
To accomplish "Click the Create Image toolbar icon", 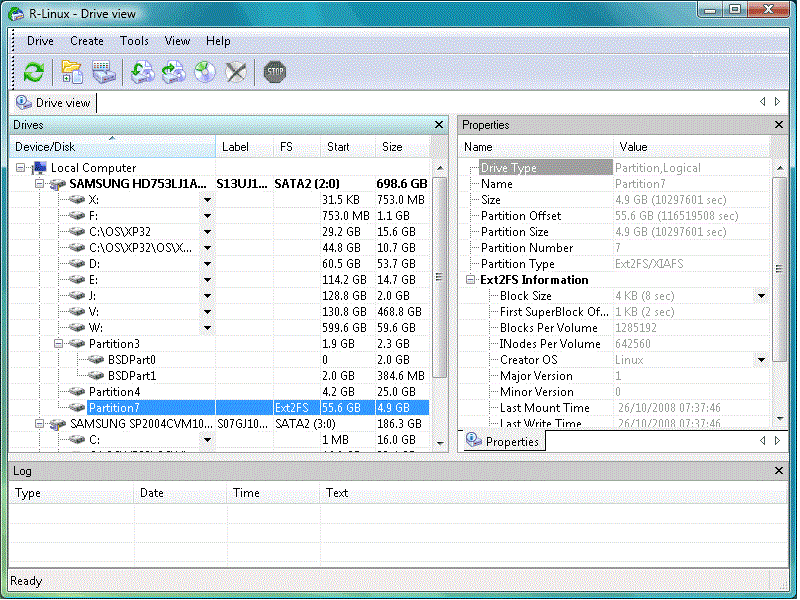I will (x=140, y=72).
